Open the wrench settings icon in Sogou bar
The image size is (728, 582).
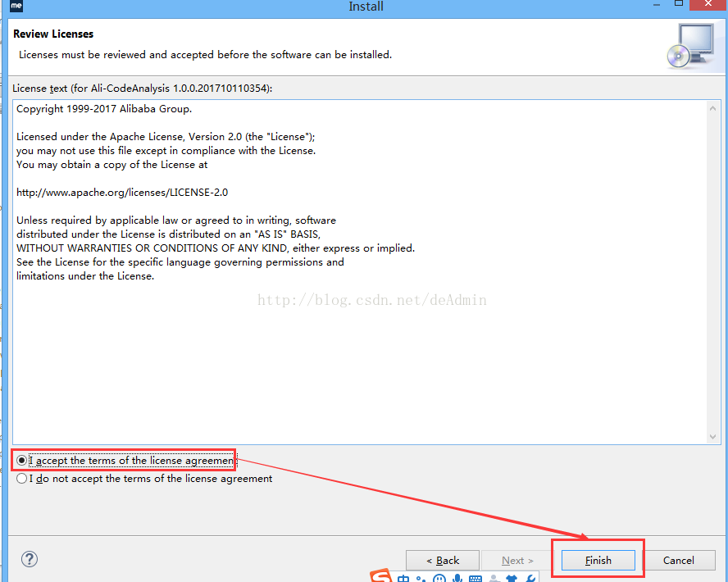click(x=530, y=578)
